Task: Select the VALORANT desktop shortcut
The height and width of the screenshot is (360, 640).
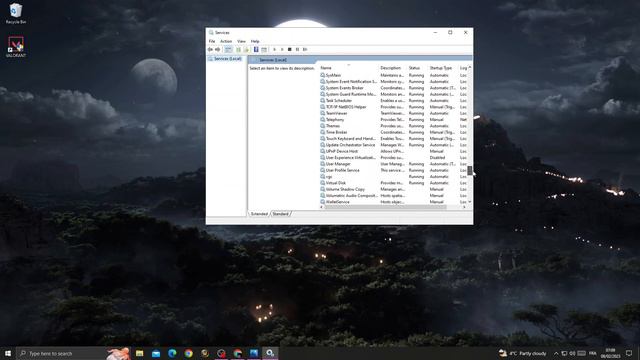Action: point(16,47)
